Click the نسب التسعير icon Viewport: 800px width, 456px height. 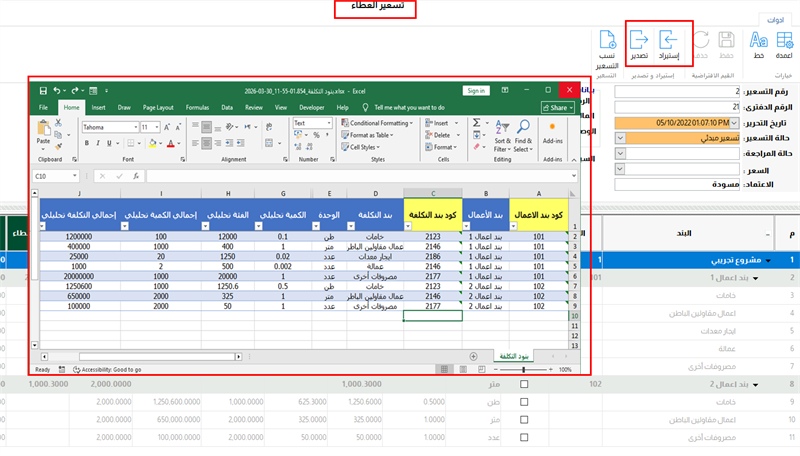tap(607, 41)
